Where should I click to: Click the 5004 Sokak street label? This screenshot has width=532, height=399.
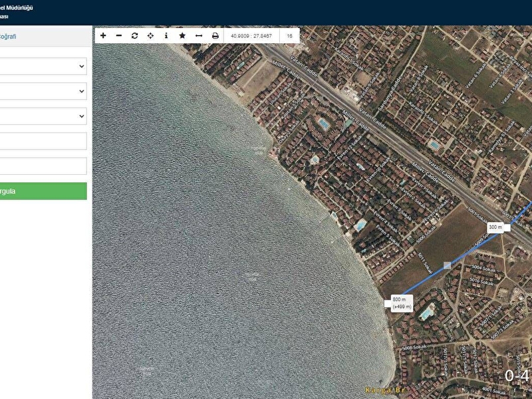pyautogui.click(x=483, y=268)
